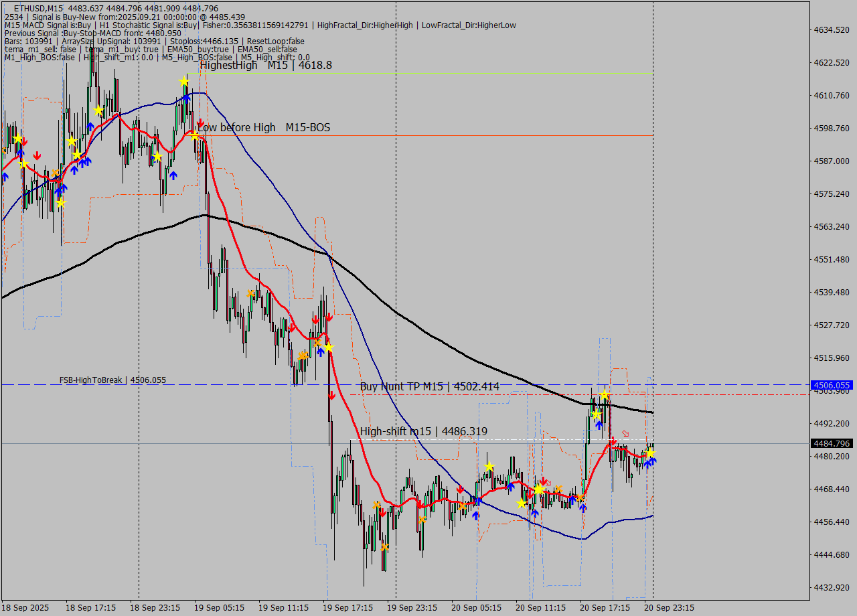Click the FSB-HighToBreak 4506.055 label

click(112, 380)
